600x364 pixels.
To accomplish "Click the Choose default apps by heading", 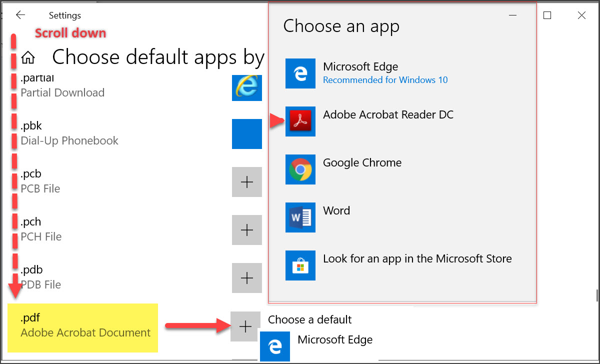I will [158, 58].
